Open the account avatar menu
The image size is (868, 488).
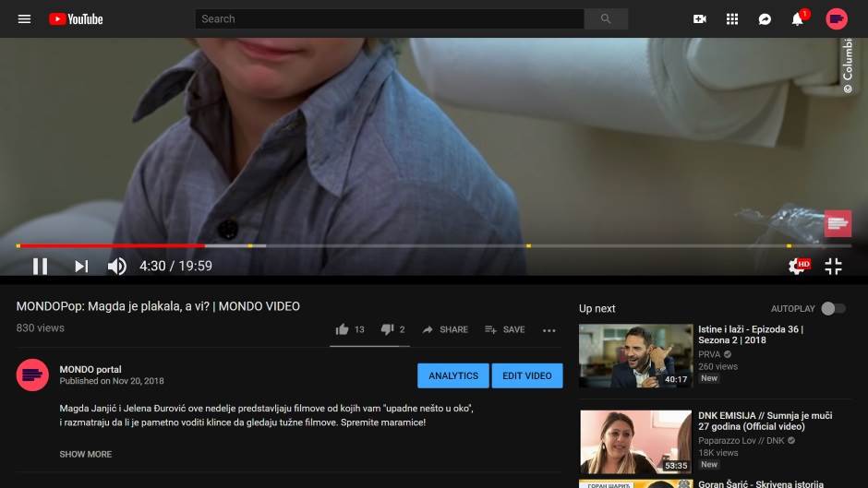[x=837, y=18]
